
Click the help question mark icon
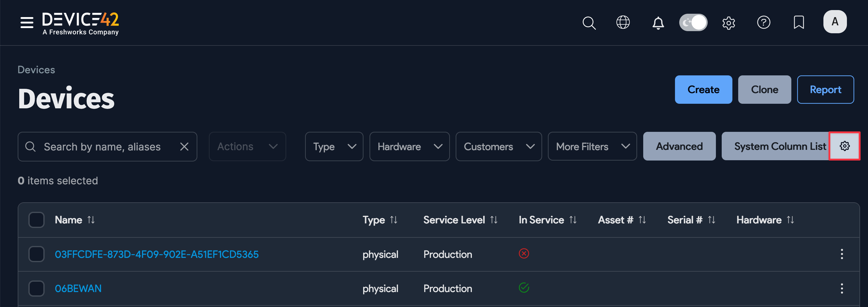point(764,23)
